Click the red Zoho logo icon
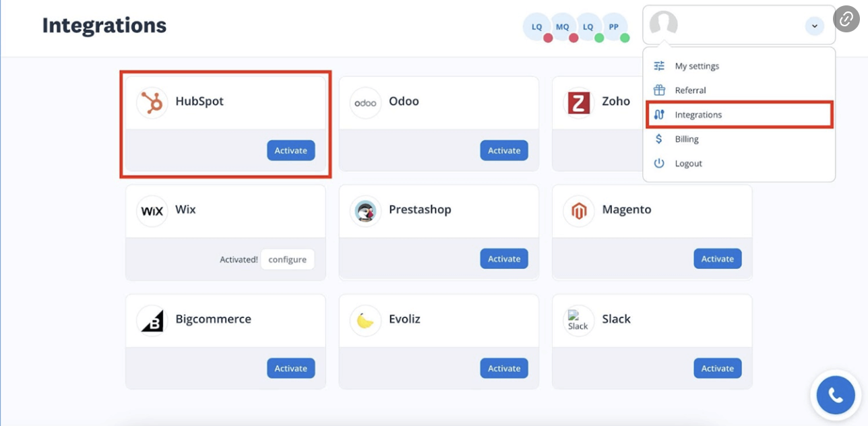 pos(578,102)
